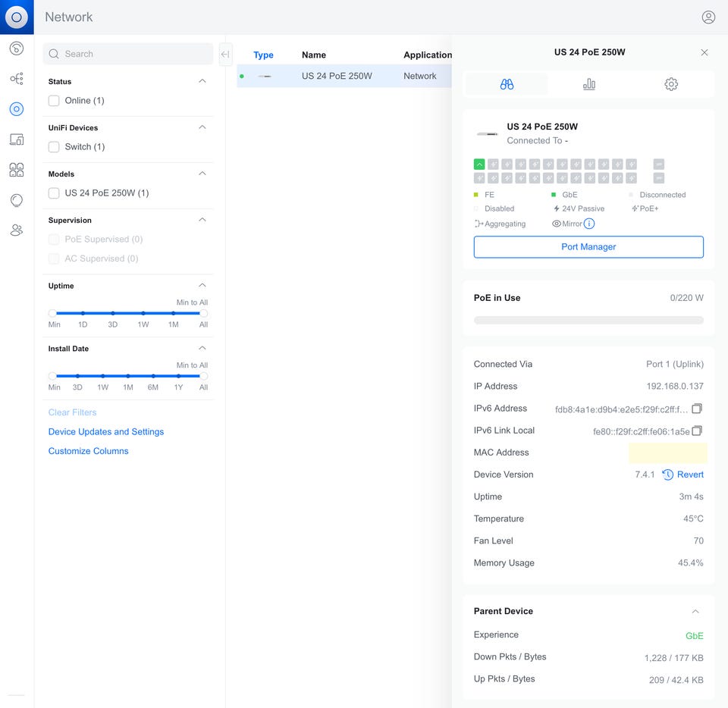
Task: Click the switch thumbnail in device panel
Action: click(488, 134)
